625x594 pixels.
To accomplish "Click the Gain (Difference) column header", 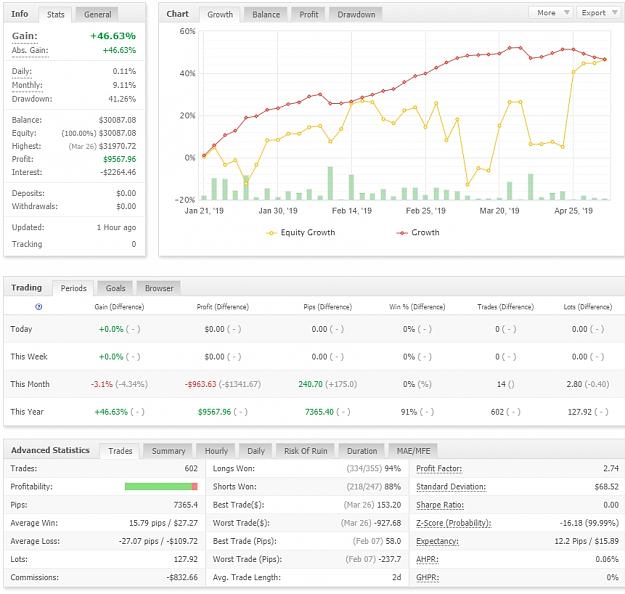I will (119, 307).
